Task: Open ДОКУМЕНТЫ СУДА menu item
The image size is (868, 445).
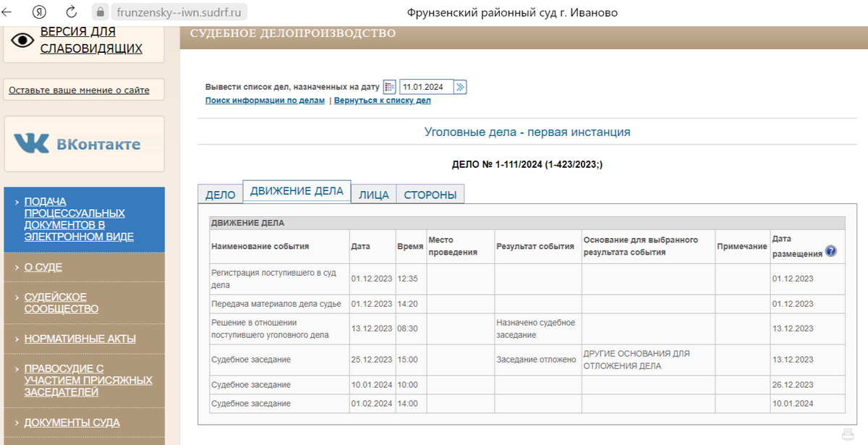Action: [72, 423]
